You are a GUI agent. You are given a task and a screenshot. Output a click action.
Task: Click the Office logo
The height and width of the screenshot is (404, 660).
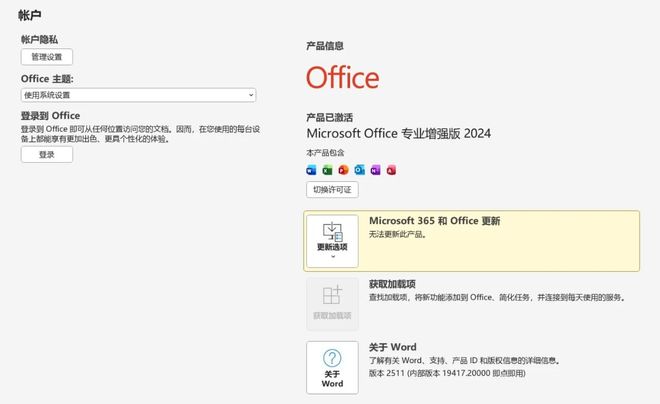(343, 78)
